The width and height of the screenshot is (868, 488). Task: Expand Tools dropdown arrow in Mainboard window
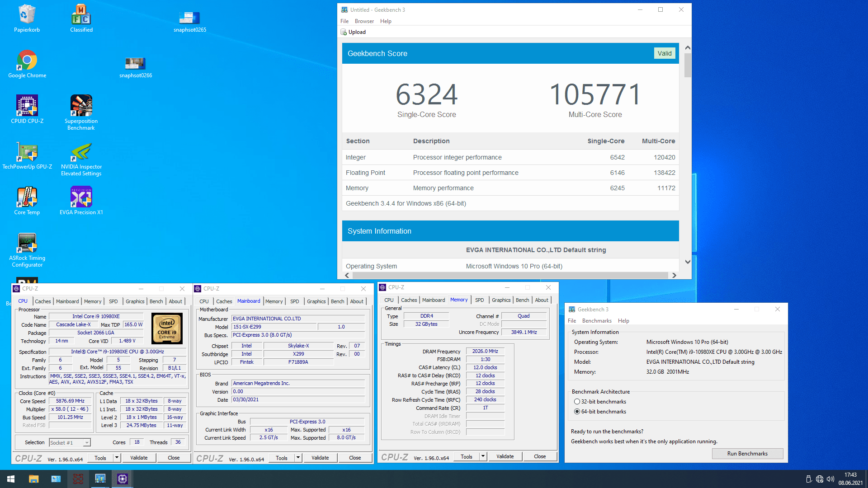298,458
